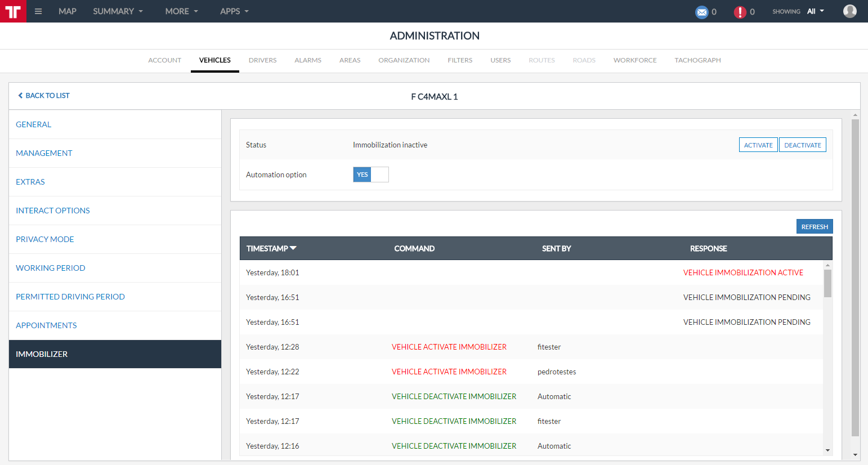Expand the More dropdown menu
The height and width of the screenshot is (465, 868).
click(x=181, y=11)
